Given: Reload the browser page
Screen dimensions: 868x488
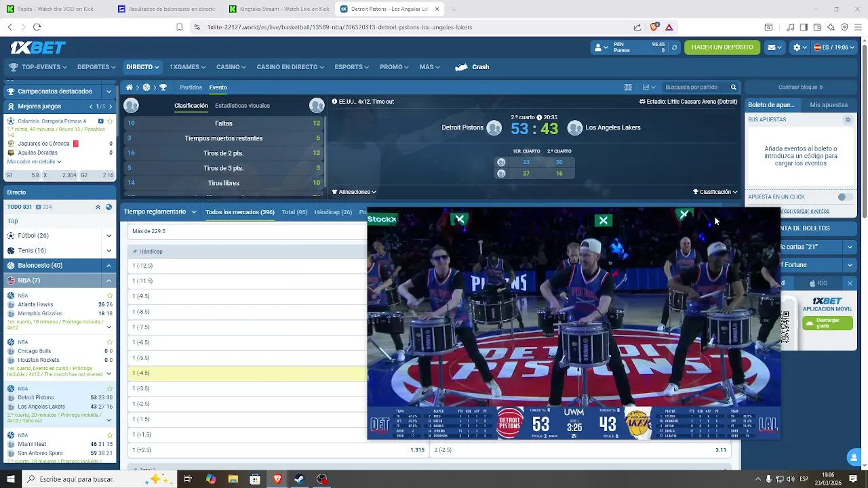Looking at the screenshot, I should (x=37, y=27).
